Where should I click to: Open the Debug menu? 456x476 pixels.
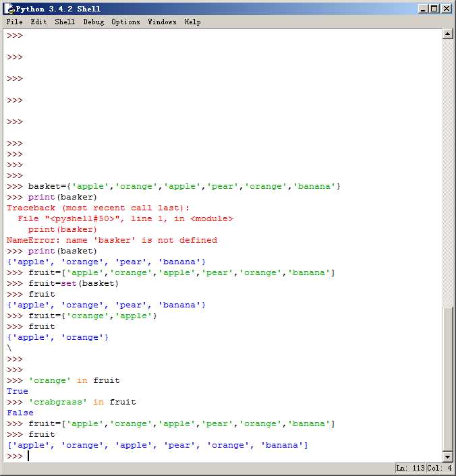click(94, 22)
